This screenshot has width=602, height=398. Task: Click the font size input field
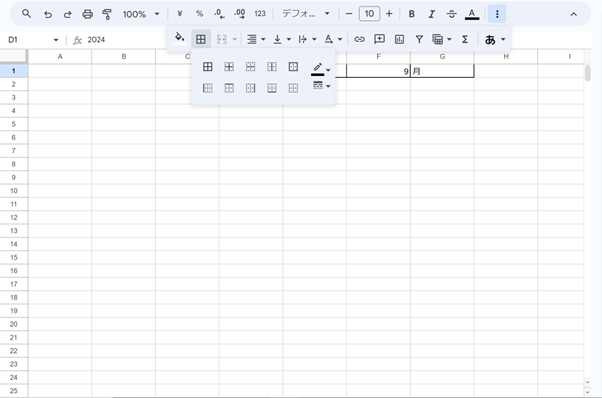pos(369,14)
